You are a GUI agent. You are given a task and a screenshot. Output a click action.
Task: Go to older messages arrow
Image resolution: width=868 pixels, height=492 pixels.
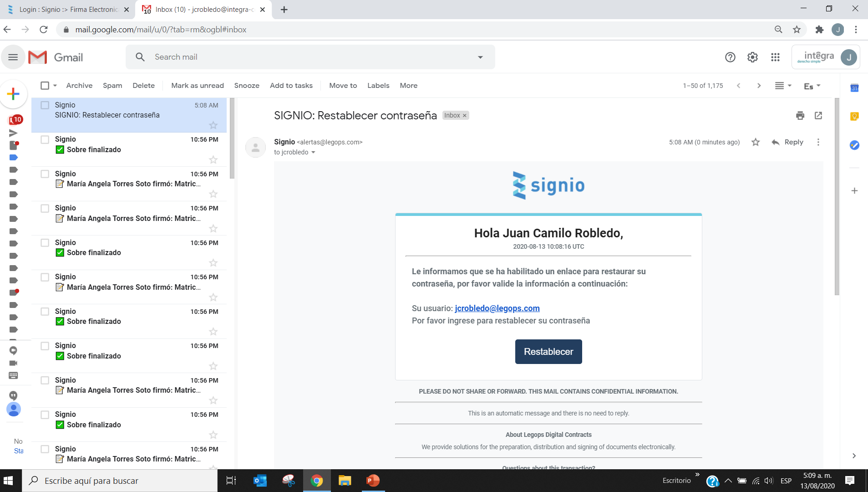point(759,86)
